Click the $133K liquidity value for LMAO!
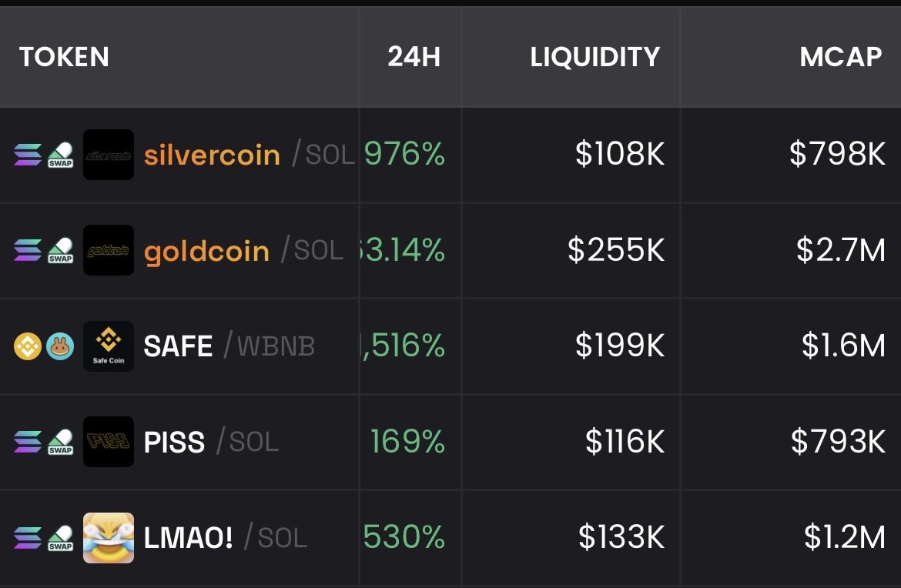The image size is (901, 588). 621,537
